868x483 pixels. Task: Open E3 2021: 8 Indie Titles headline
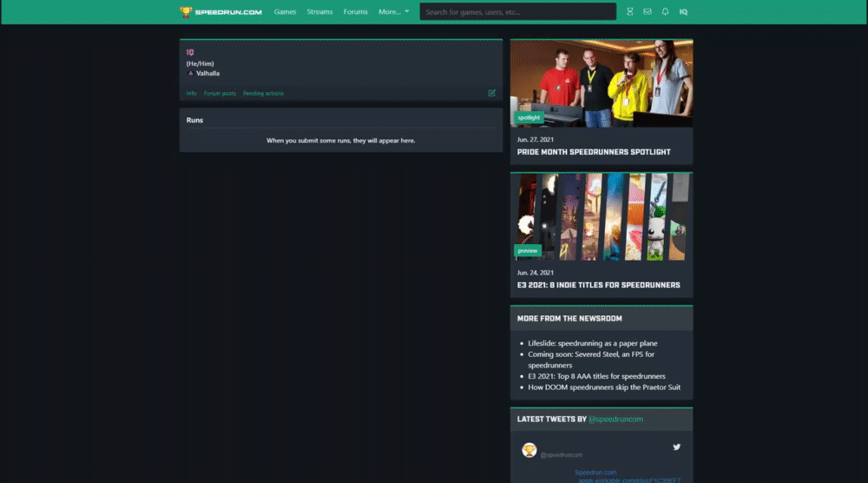[598, 285]
